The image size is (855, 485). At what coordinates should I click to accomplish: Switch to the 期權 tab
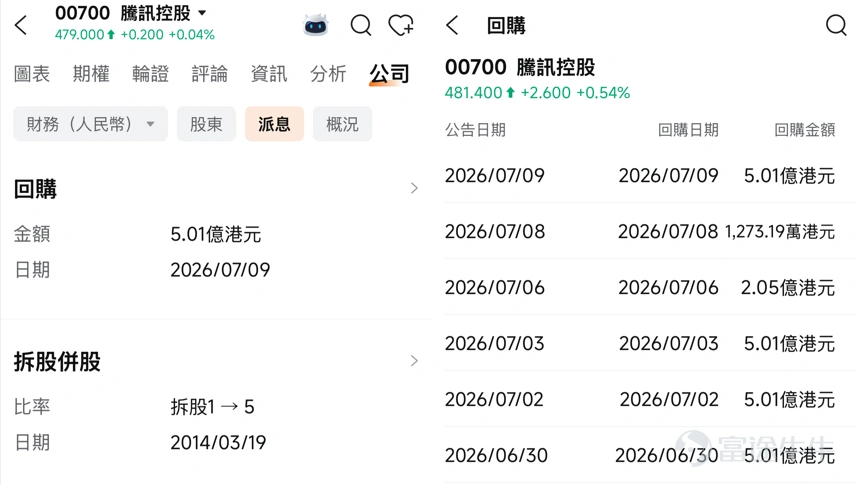pyautogui.click(x=91, y=74)
